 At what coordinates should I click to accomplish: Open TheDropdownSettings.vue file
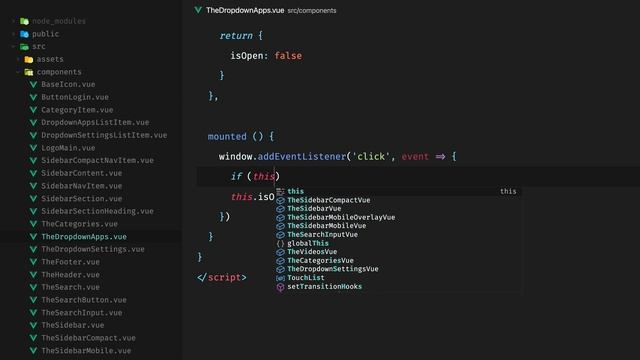click(93, 249)
